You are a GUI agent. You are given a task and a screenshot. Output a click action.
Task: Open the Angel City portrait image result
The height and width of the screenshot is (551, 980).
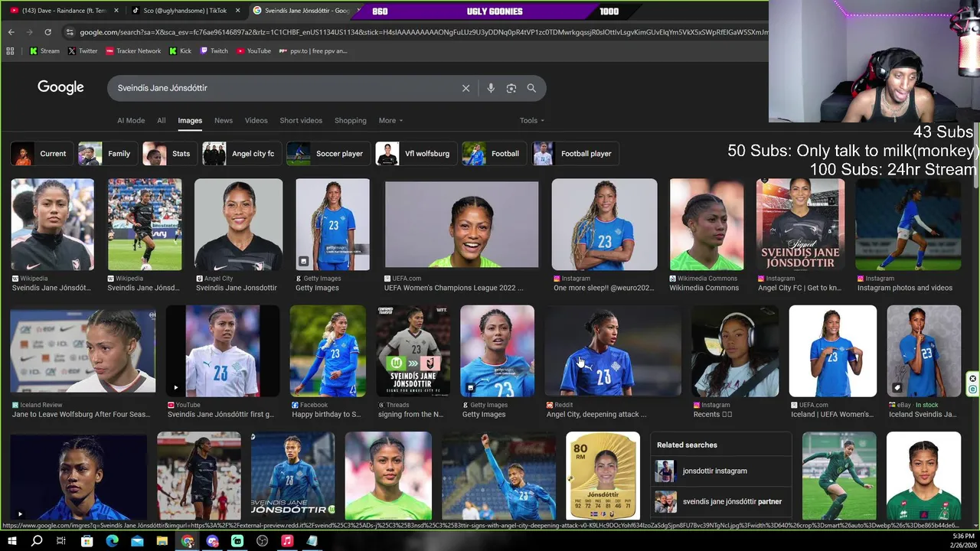[238, 225]
